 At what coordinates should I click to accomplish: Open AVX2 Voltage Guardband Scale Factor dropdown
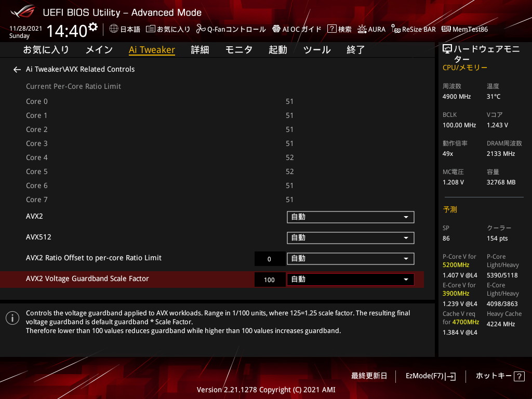(351, 280)
